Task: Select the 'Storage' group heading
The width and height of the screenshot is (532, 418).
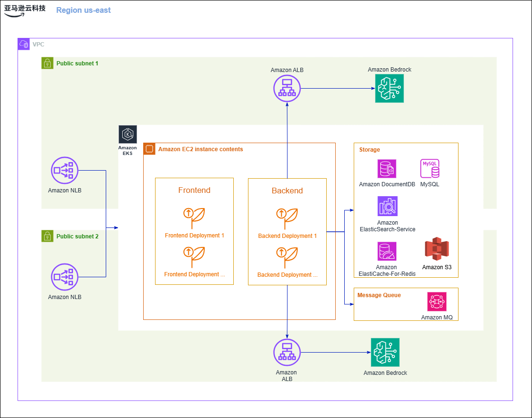Action: click(x=369, y=149)
